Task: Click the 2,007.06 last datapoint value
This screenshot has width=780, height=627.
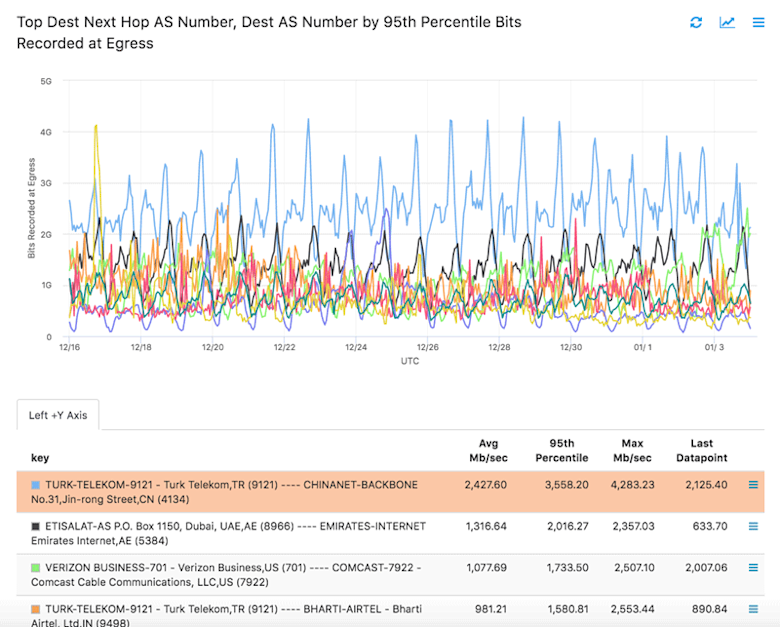Action: 706,567
